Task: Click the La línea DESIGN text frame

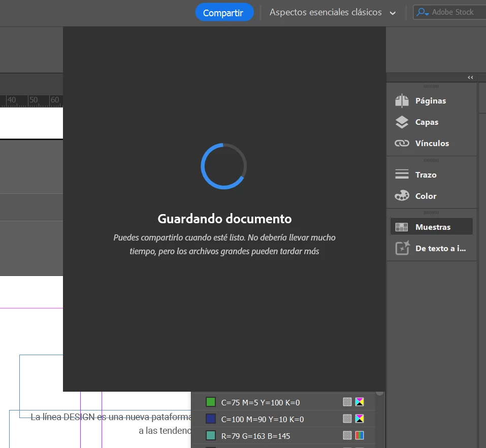Action: click(111, 417)
